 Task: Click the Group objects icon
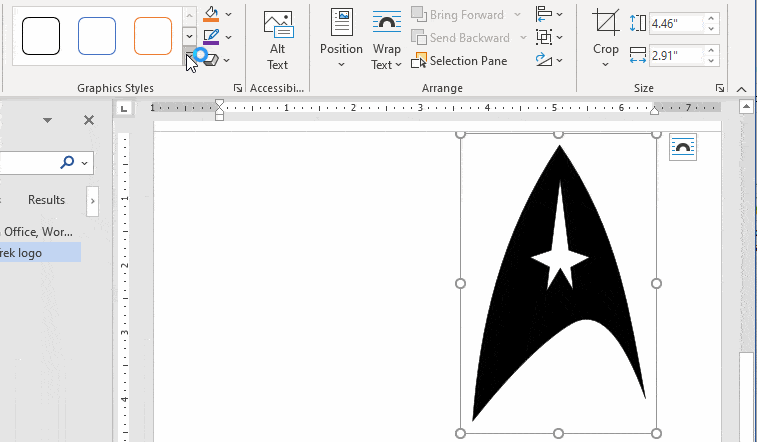(x=544, y=37)
